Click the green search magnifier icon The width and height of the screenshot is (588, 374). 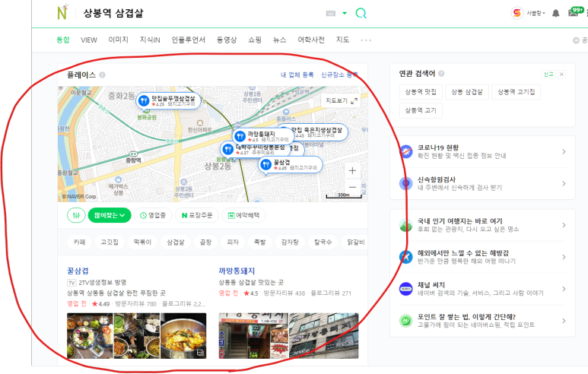pos(361,14)
